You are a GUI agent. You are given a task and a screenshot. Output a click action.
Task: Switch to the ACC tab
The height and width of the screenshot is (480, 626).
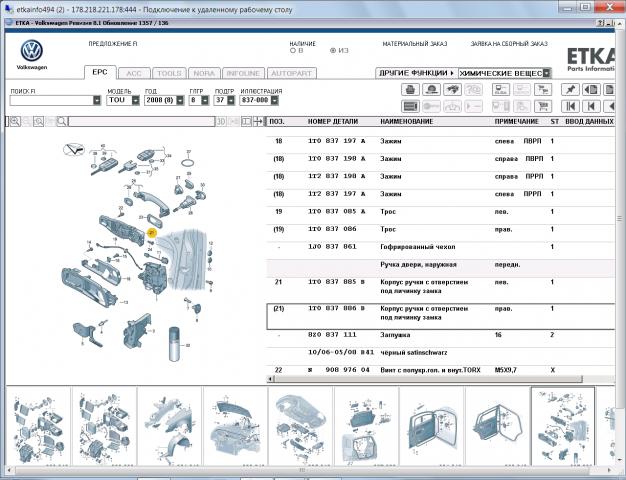pos(134,73)
